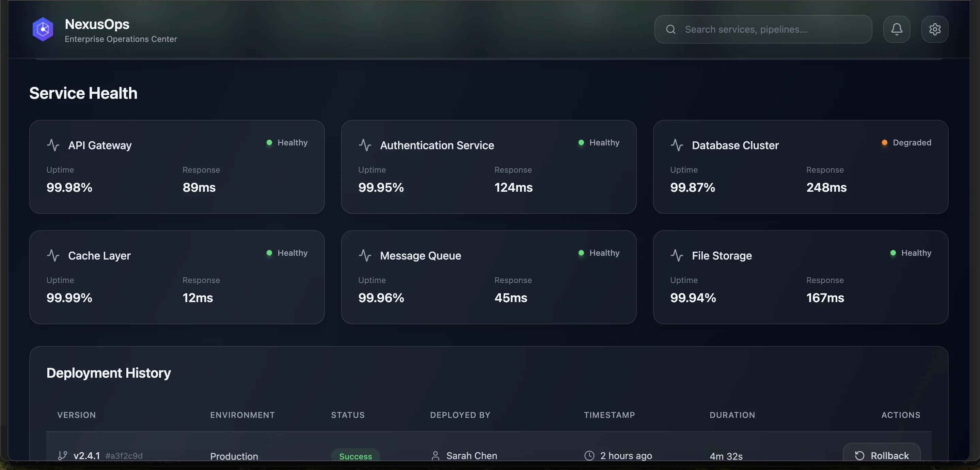Open commit hash #a3f2c9d
Image resolution: width=980 pixels, height=470 pixels.
(x=123, y=455)
